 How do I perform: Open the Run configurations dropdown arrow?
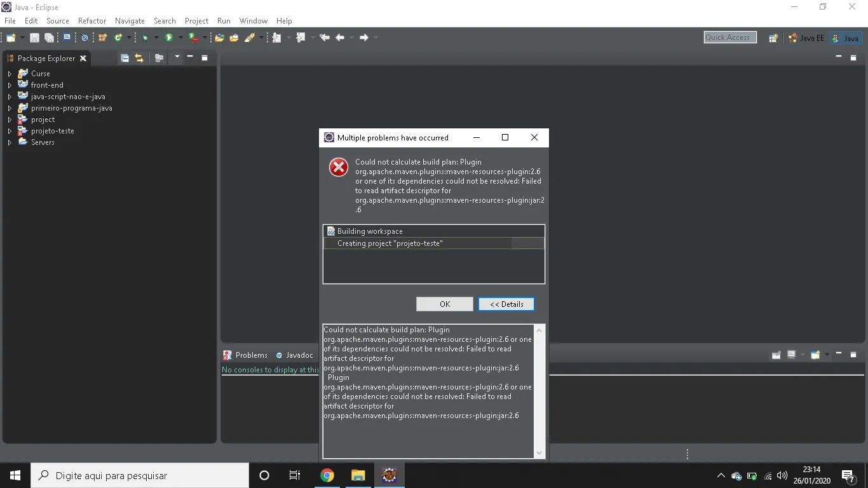click(180, 38)
